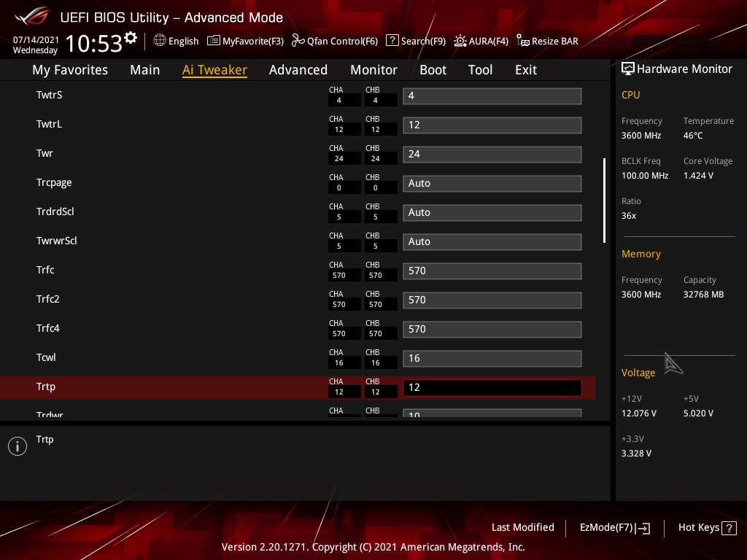Image resolution: width=747 pixels, height=560 pixels.
Task: Click the +3.3V 3.328 V reading
Action: click(x=636, y=454)
